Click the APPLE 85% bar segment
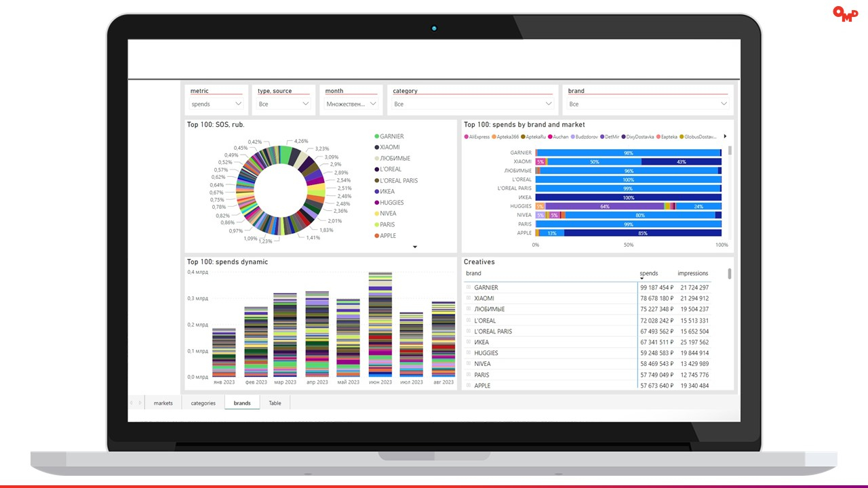 (x=642, y=233)
